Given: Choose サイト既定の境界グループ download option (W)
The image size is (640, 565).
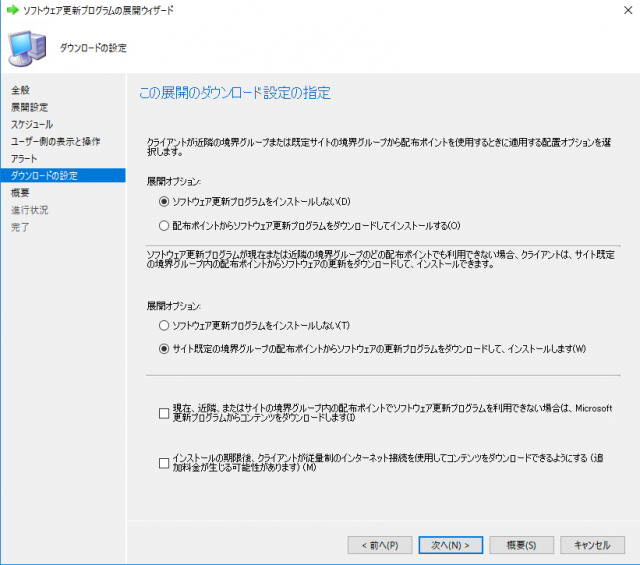Looking at the screenshot, I should (165, 349).
